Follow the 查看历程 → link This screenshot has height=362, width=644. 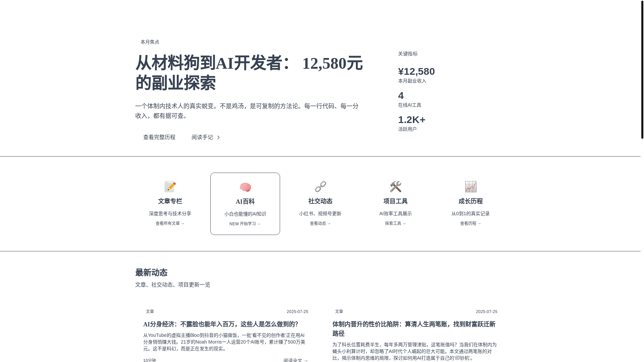[471, 223]
